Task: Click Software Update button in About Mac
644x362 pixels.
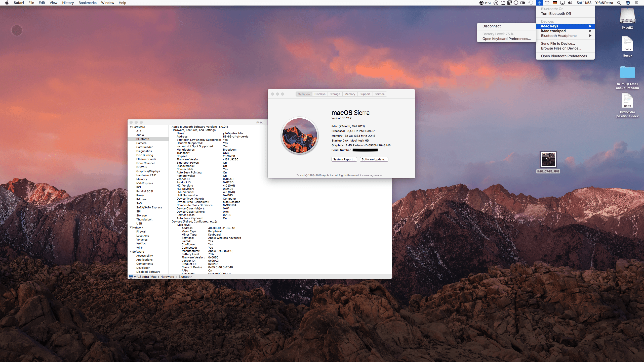Action: point(373,159)
